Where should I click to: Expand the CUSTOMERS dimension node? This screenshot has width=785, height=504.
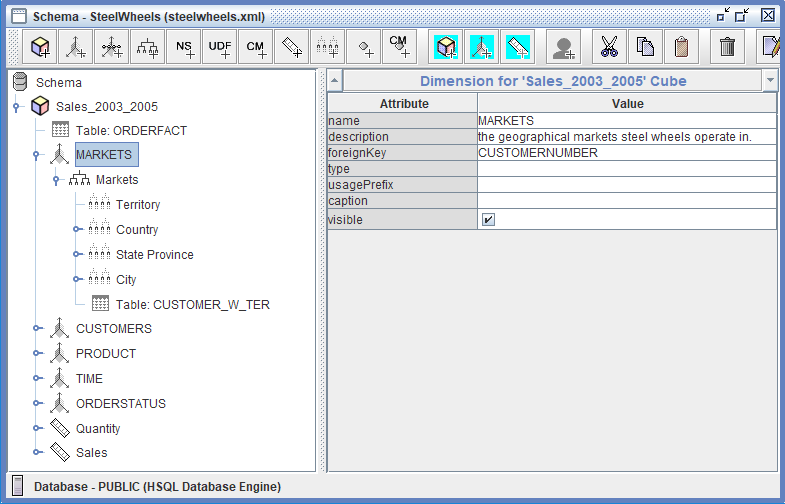pyautogui.click(x=36, y=329)
